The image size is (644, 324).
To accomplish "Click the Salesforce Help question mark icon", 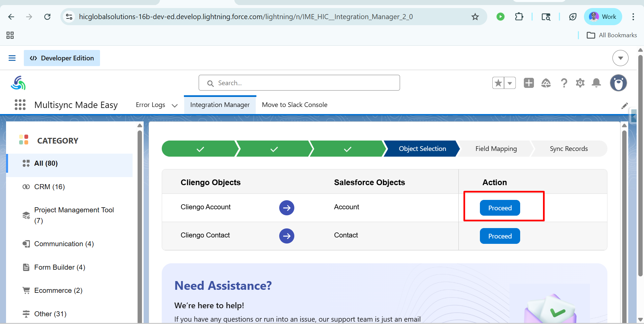I will click(564, 83).
